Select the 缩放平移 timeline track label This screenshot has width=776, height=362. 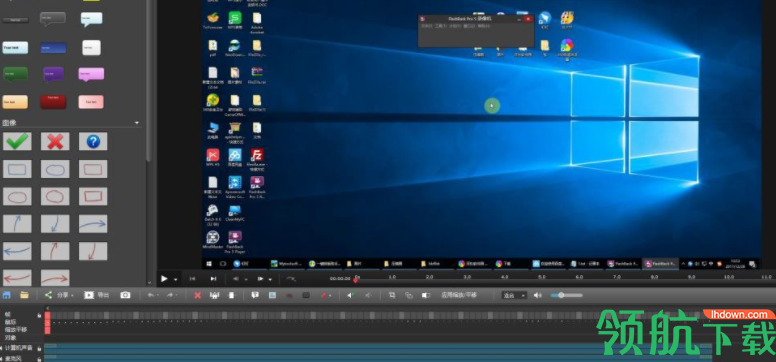coord(16,330)
